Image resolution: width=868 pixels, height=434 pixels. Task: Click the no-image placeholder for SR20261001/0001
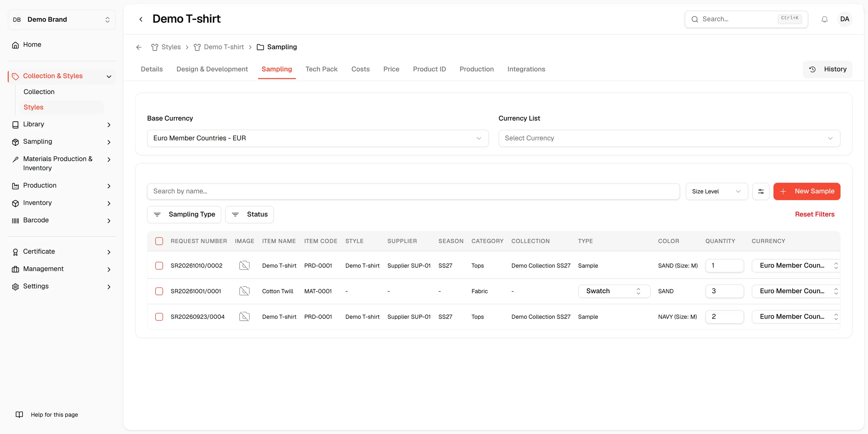(x=244, y=291)
